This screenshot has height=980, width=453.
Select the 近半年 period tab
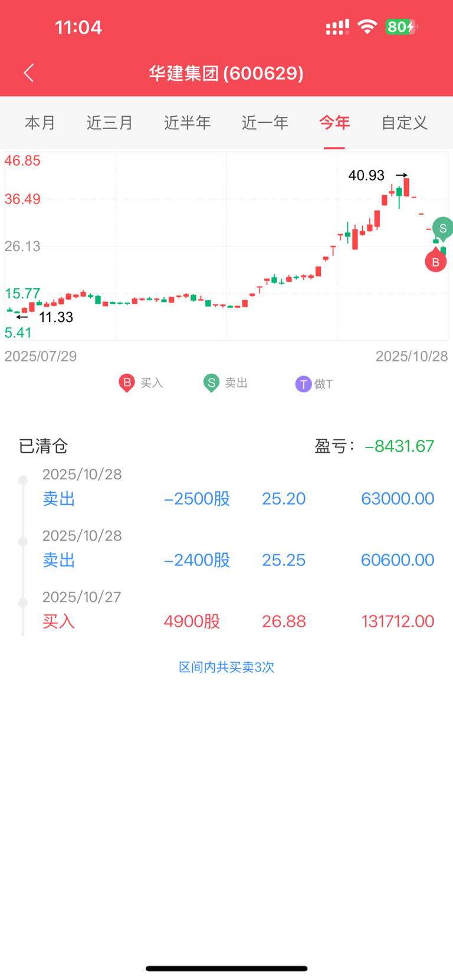click(x=187, y=123)
